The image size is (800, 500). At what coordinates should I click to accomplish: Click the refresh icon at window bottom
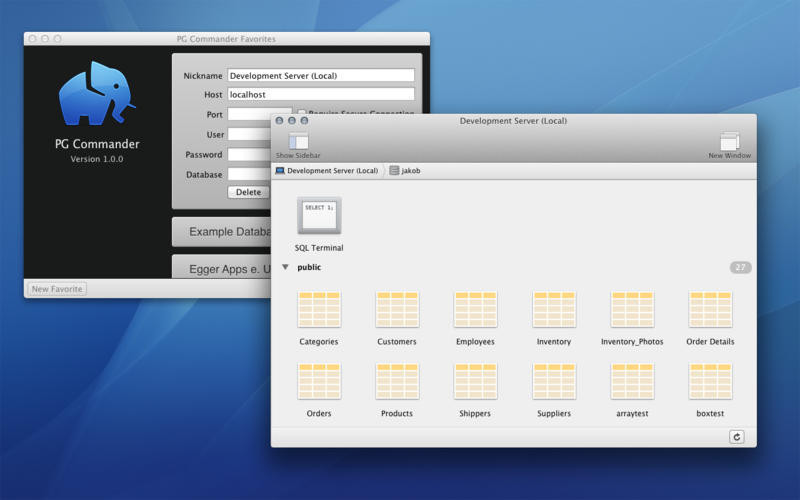click(737, 437)
